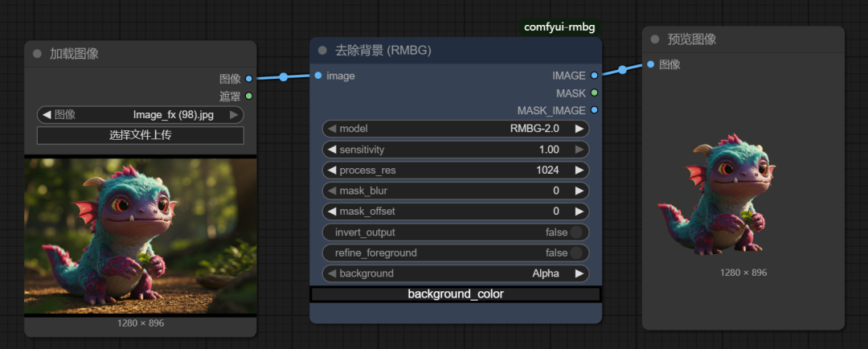Toggle refine_foreground switch

[x=576, y=253]
